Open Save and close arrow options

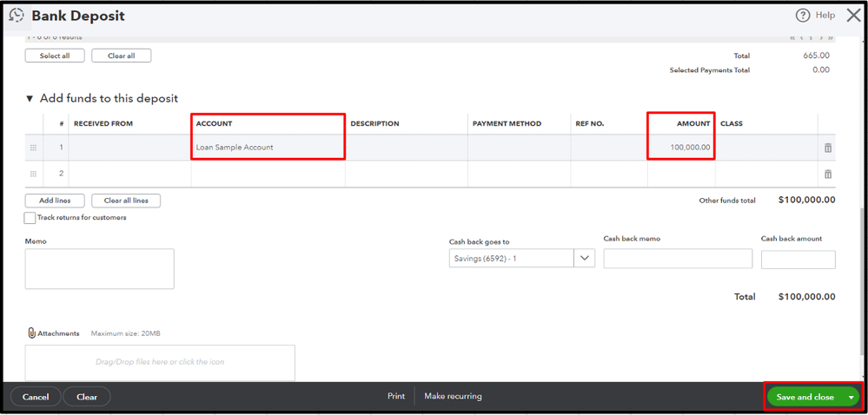(x=851, y=398)
